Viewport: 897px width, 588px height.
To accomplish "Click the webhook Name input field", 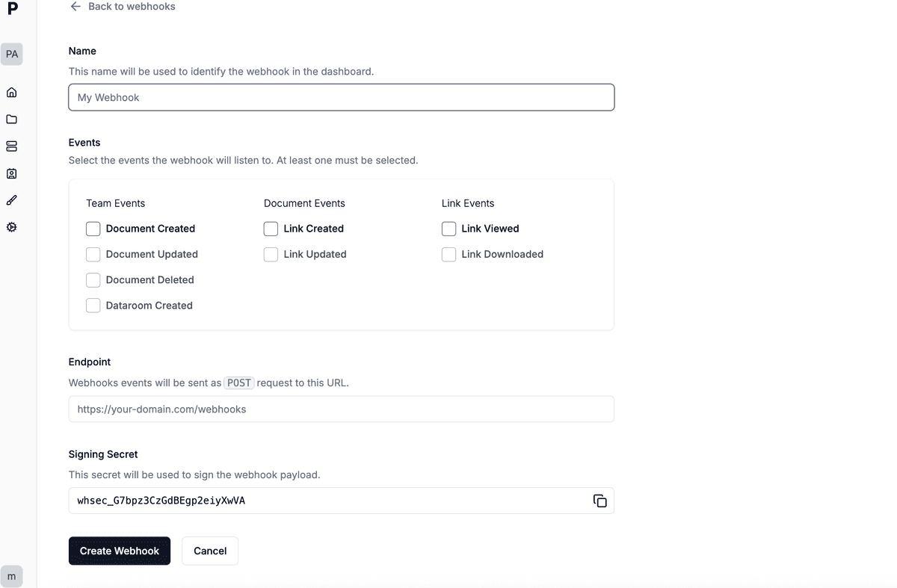I will 341,97.
